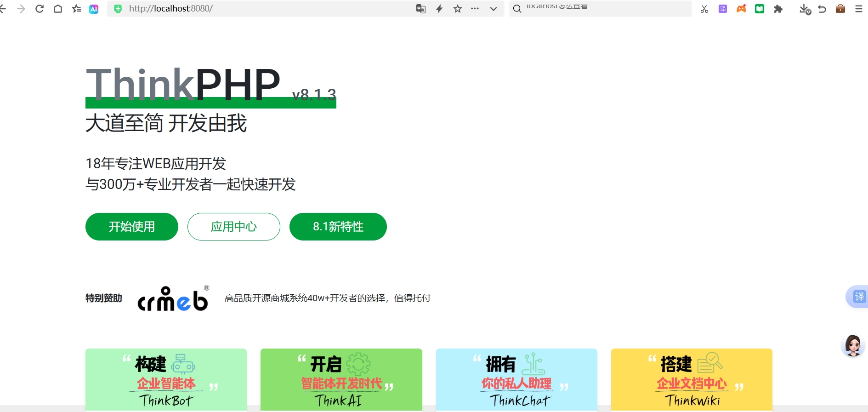Open the ThinkAI 智能体开发时代 card
Screen dimensions: 868x412
coord(341,380)
